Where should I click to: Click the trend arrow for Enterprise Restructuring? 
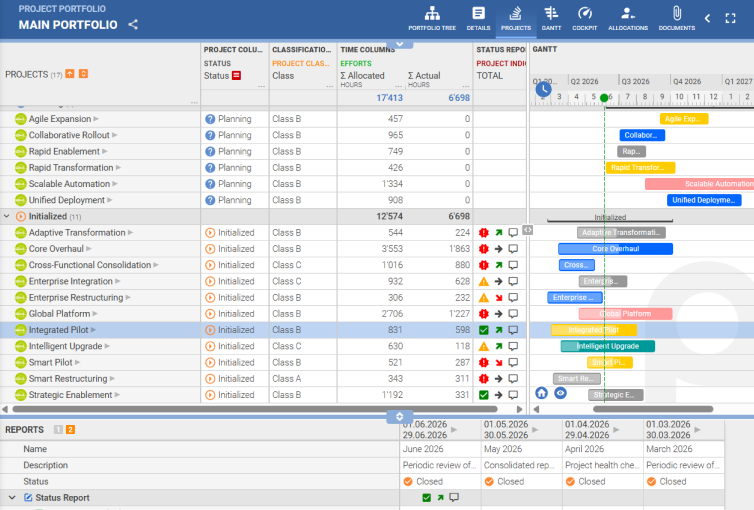pos(499,298)
